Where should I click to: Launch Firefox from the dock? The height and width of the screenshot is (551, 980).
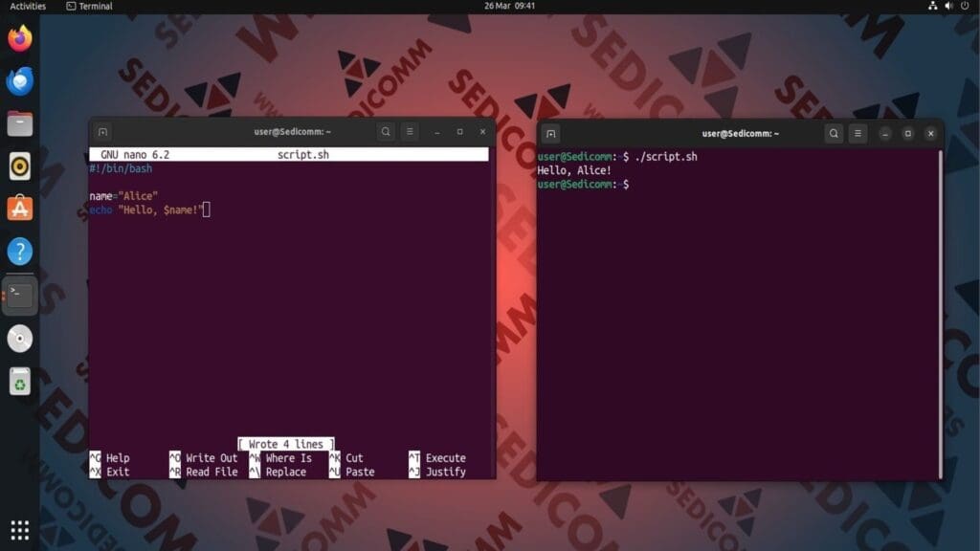pos(19,38)
